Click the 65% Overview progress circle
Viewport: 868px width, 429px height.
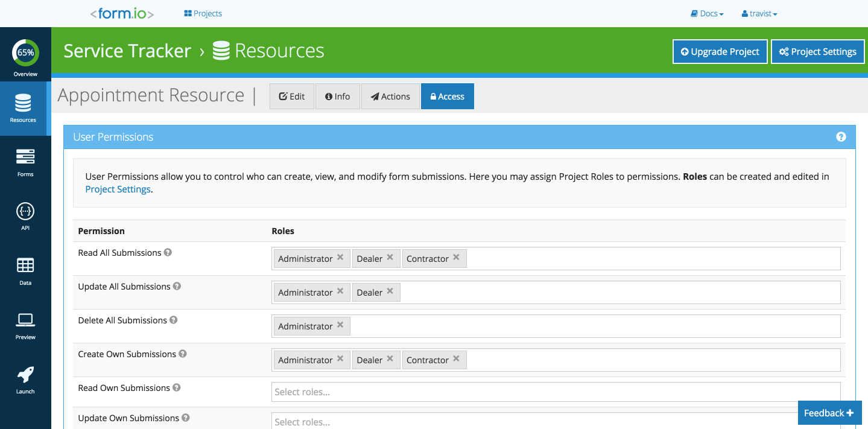pyautogui.click(x=25, y=53)
